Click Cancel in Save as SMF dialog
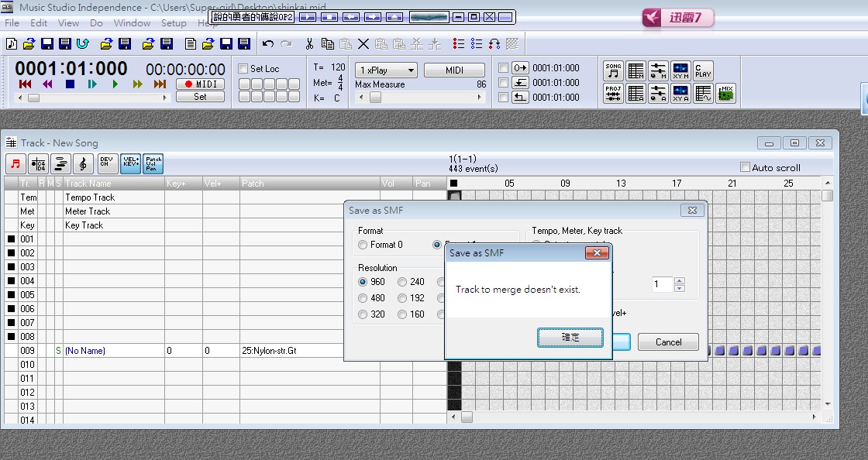This screenshot has width=868, height=460. tap(668, 342)
